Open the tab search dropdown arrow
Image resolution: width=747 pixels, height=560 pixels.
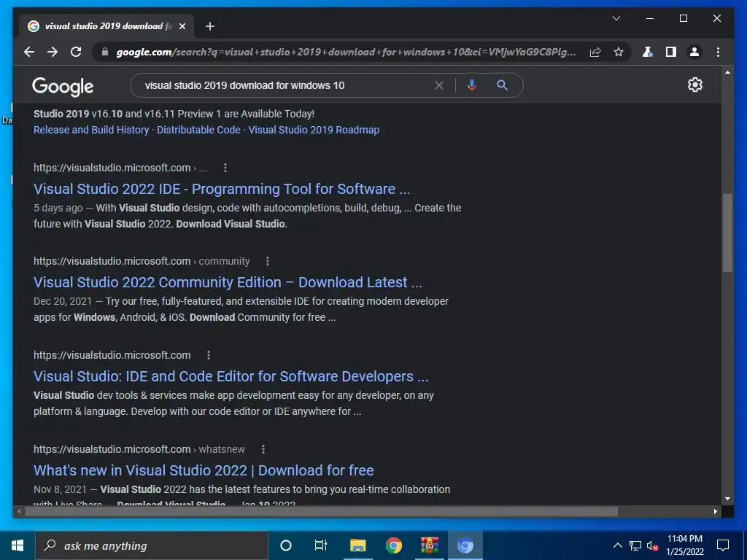[616, 18]
